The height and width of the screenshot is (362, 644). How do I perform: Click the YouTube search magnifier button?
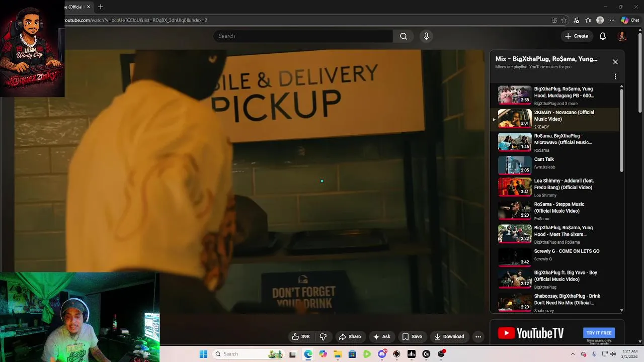[x=403, y=36]
